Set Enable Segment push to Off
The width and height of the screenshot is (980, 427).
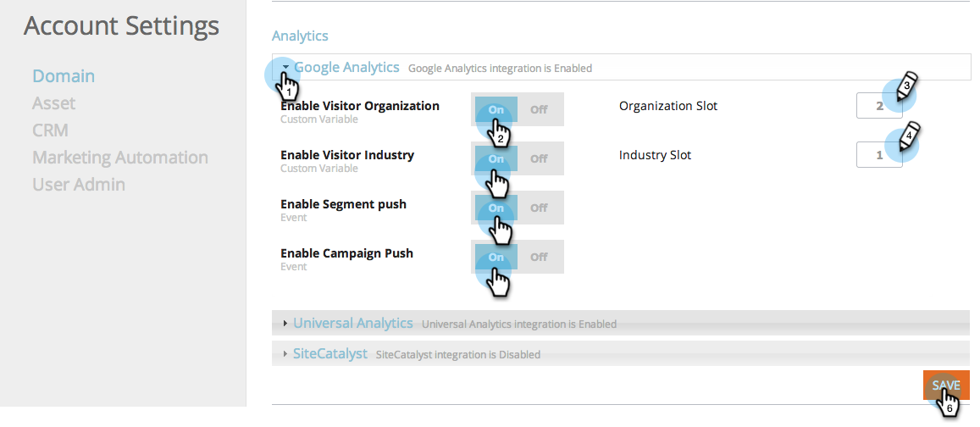(540, 208)
